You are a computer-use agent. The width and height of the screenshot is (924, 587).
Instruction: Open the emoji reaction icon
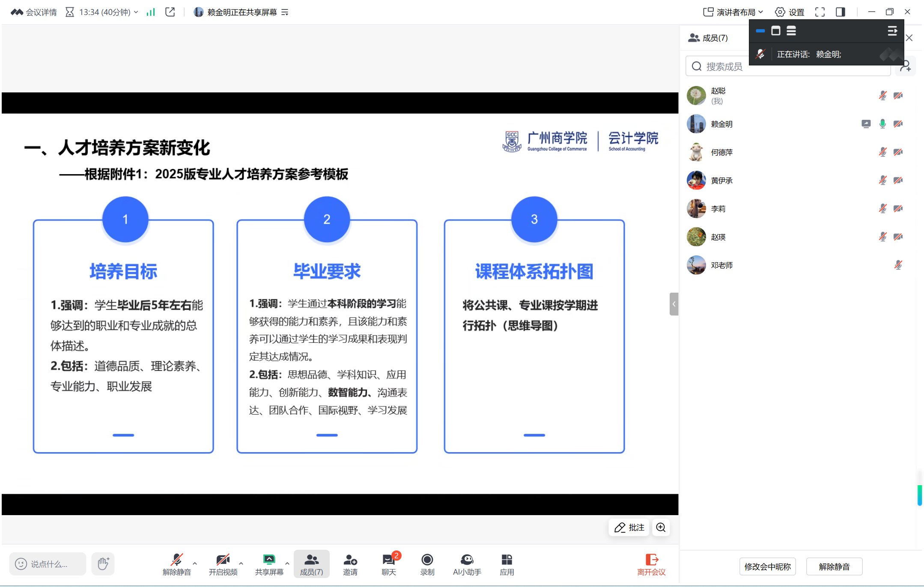(21, 563)
